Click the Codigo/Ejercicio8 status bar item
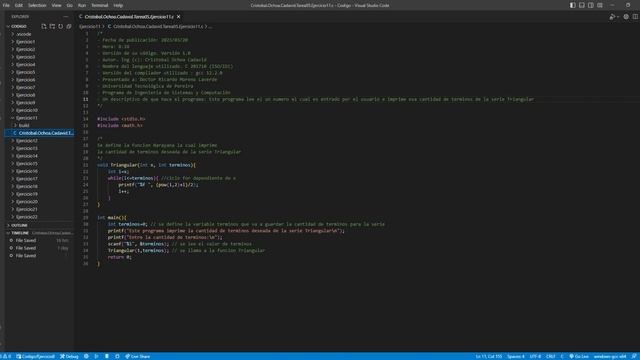The image size is (640, 360). pos(36,356)
